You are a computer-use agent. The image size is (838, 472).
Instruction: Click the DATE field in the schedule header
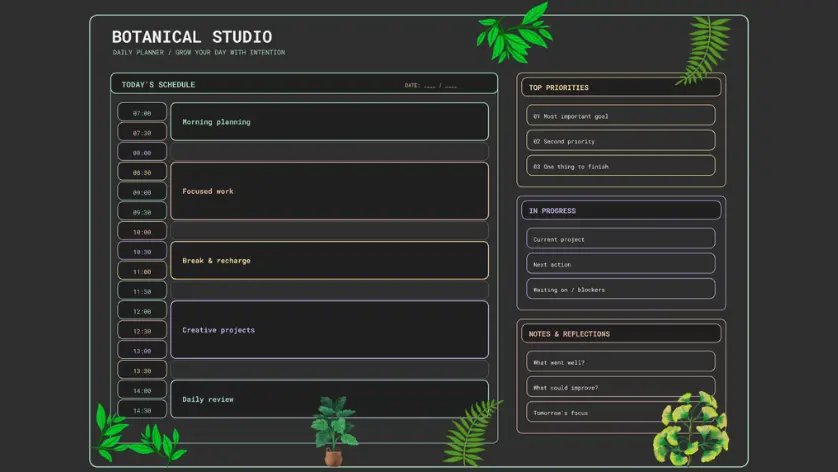click(431, 86)
